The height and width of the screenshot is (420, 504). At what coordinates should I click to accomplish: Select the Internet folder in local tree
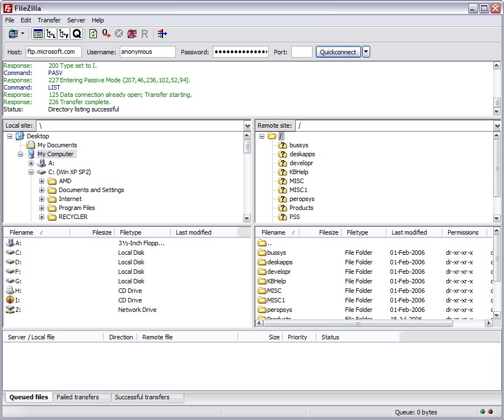[70, 199]
